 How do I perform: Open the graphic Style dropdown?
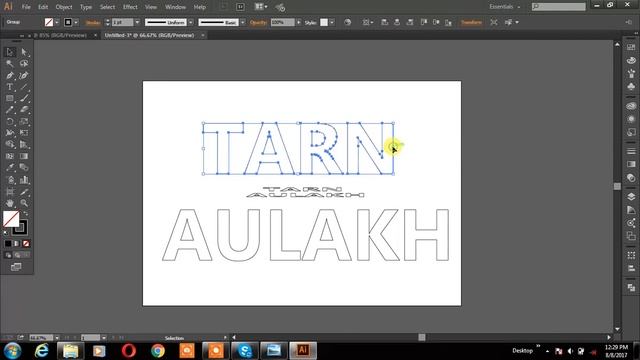pos(332,22)
